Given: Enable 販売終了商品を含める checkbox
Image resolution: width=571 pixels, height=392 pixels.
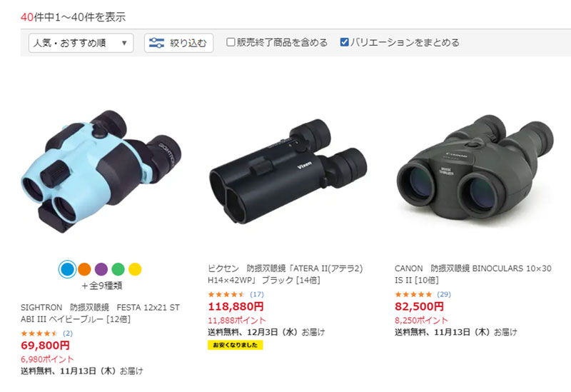Looking at the screenshot, I should coord(231,42).
